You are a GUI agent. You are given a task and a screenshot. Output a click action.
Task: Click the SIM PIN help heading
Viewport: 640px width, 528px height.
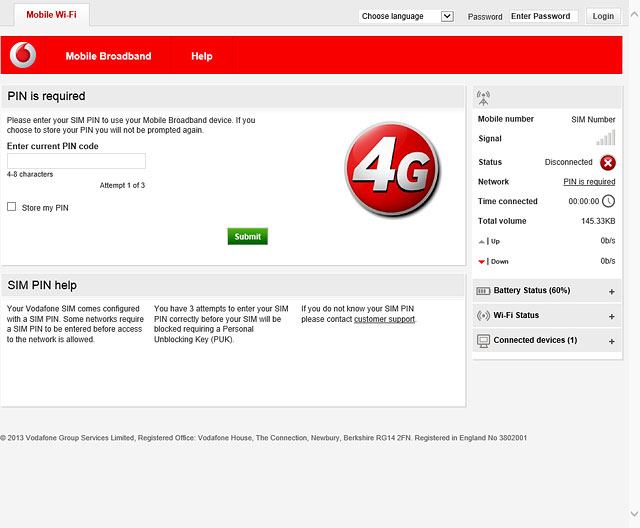point(42,285)
